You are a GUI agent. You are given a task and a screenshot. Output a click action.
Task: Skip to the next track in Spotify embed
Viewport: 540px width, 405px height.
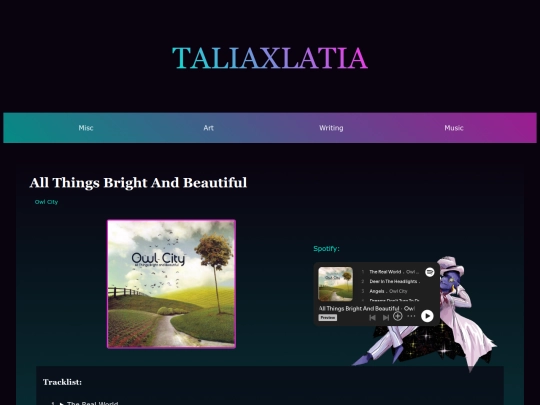(x=386, y=318)
